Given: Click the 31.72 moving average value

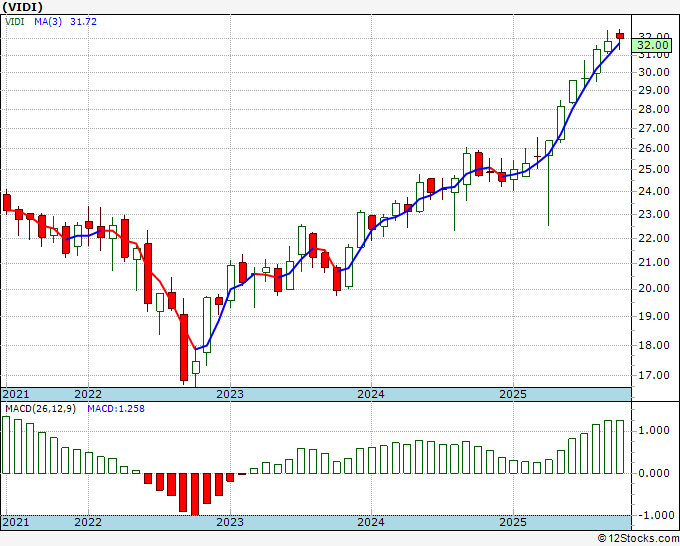Looking at the screenshot, I should [x=83, y=21].
